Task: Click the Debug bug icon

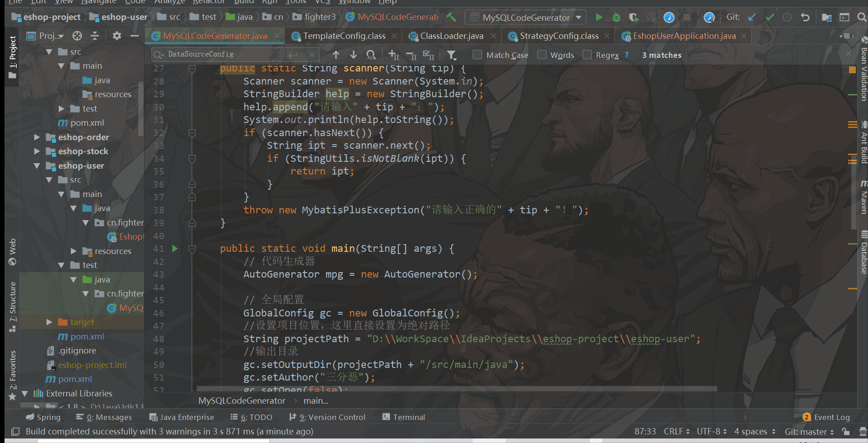Action: click(616, 17)
